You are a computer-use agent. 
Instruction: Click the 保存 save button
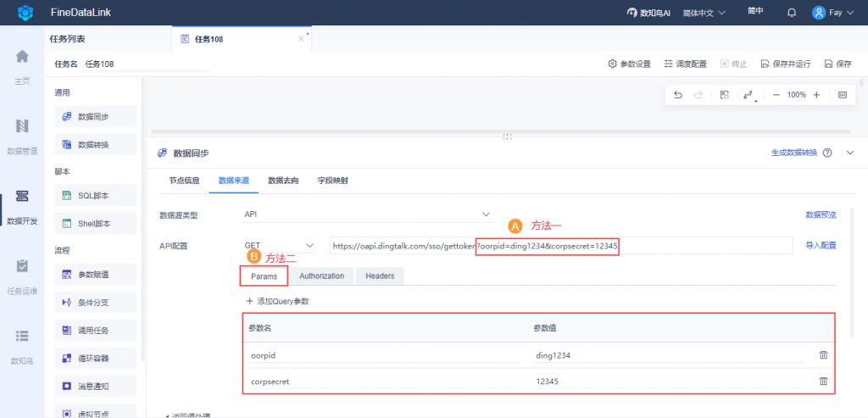[x=838, y=64]
